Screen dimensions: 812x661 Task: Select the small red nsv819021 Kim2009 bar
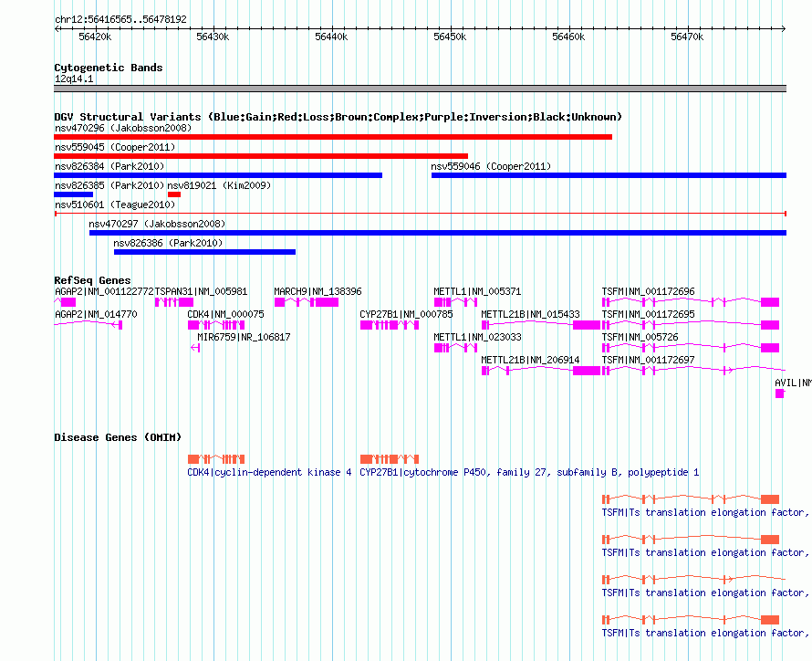pyautogui.click(x=174, y=194)
